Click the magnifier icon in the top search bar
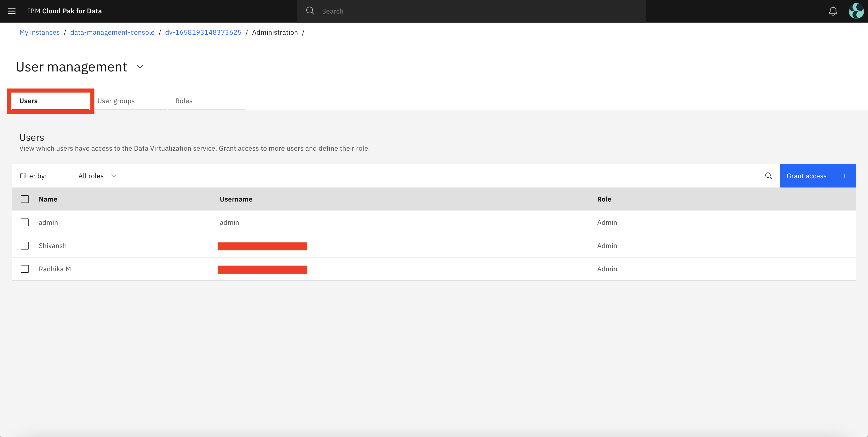 [310, 11]
